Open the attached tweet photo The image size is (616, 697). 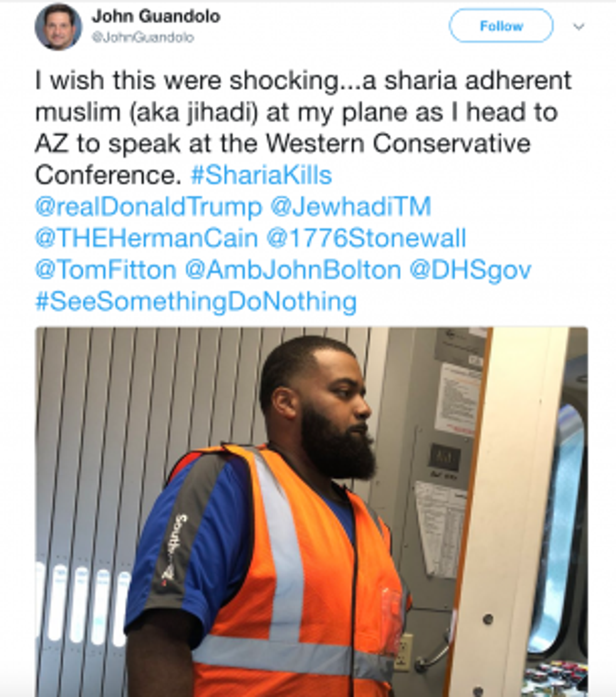point(312,512)
